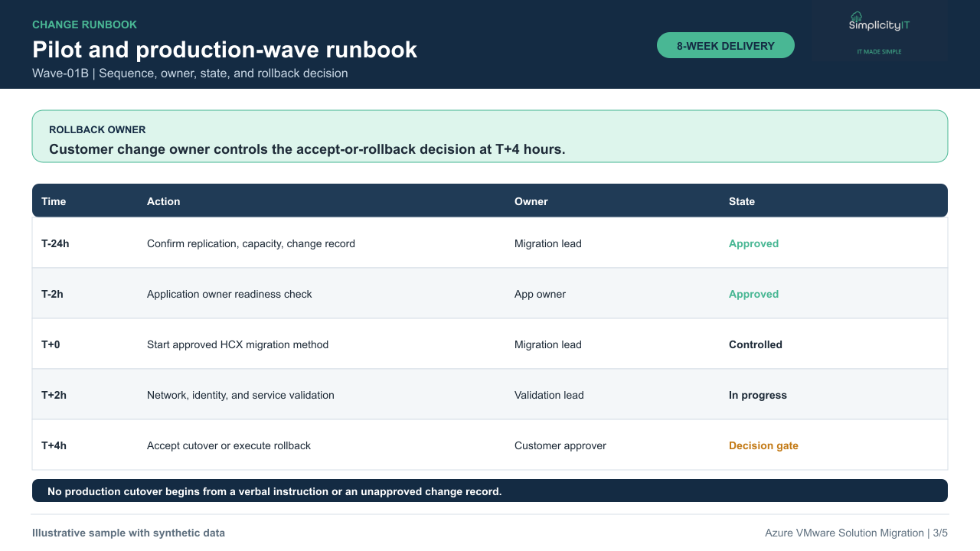Click the 'App owner' cell

[540, 294]
